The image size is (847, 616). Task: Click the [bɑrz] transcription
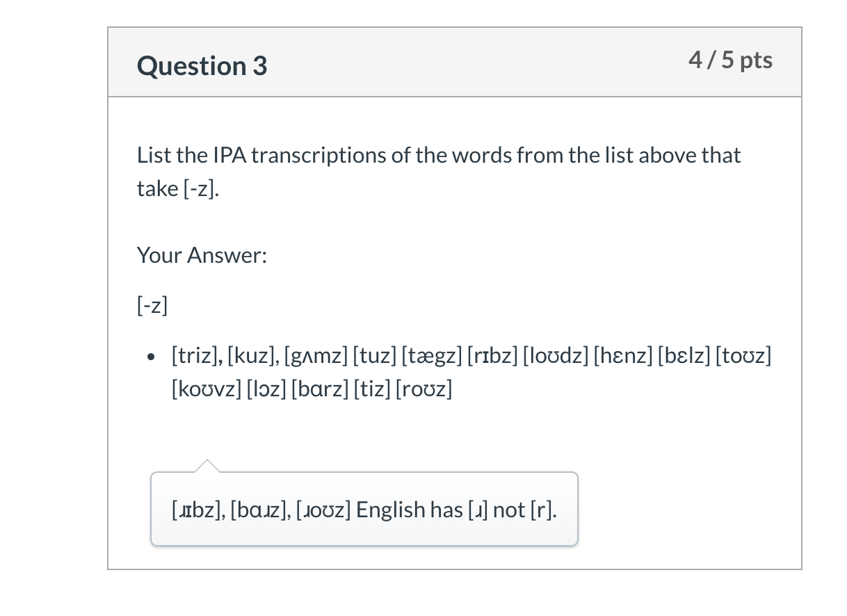[321, 389]
